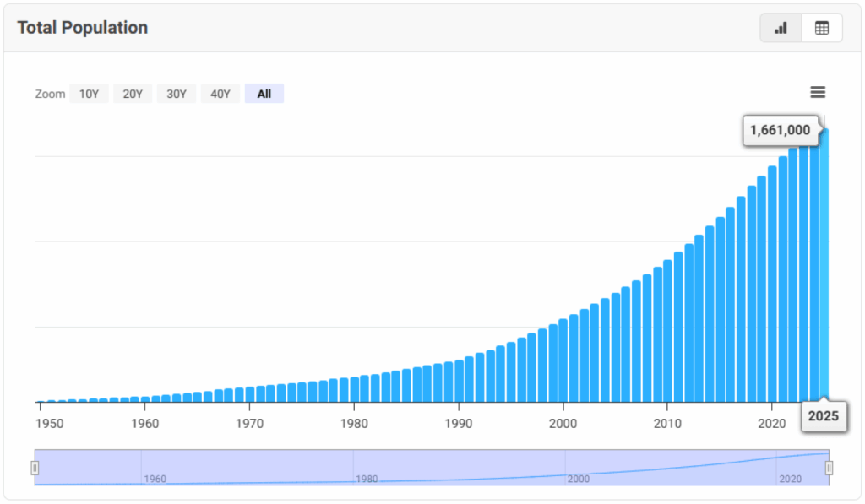
Task: Select the bar chart view icon
Action: click(x=779, y=27)
